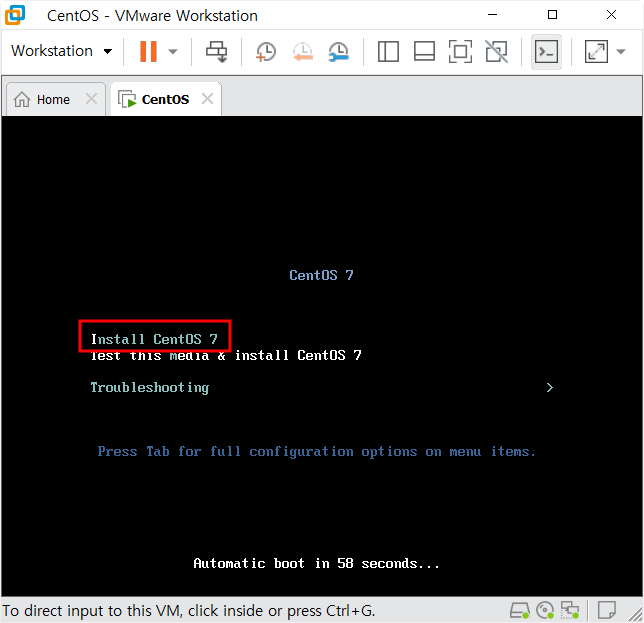
Task: Minimize the VMware Workstation window
Action: click(492, 15)
